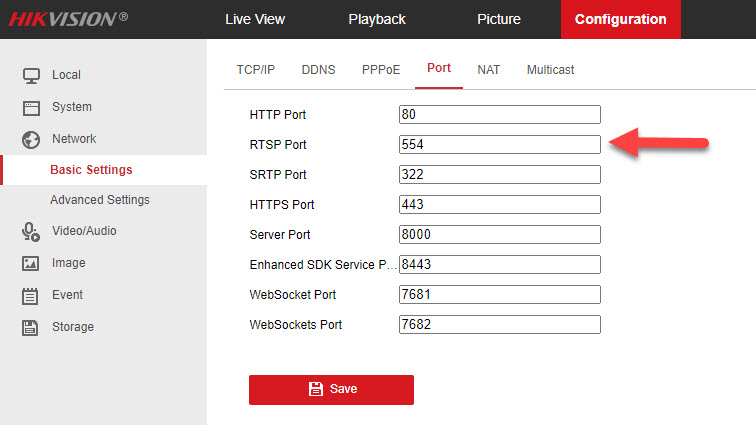Open the Picture section
This screenshot has height=425, width=756.
point(498,19)
